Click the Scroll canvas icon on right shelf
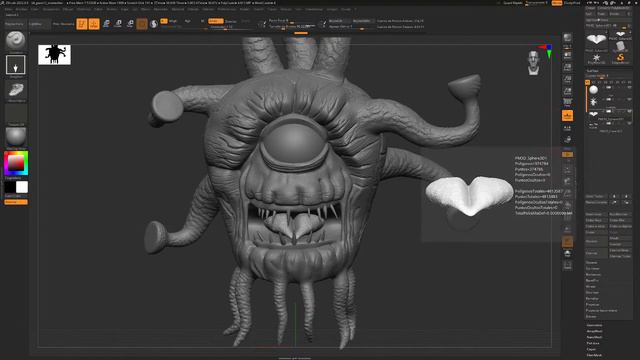The width and height of the screenshot is (640, 360). click(x=567, y=55)
